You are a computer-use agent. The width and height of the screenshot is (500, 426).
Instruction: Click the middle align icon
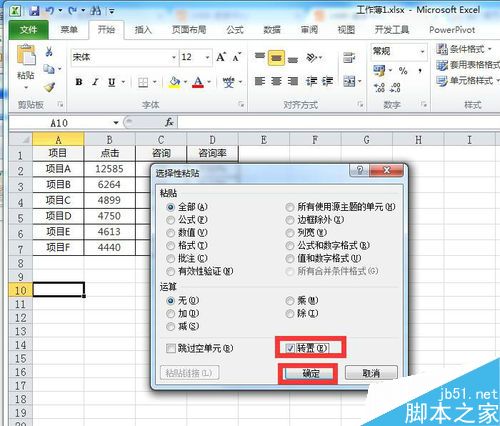276,58
